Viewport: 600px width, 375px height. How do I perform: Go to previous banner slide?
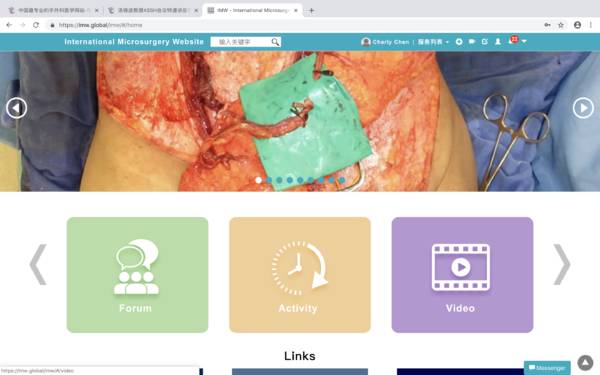point(16,108)
